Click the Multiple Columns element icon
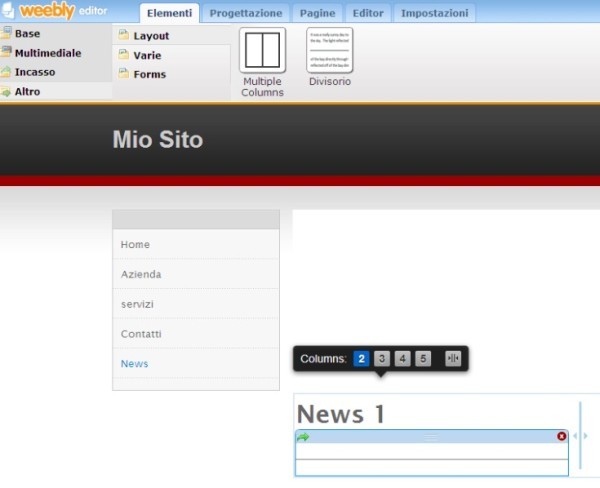The image size is (600, 488). (x=262, y=50)
